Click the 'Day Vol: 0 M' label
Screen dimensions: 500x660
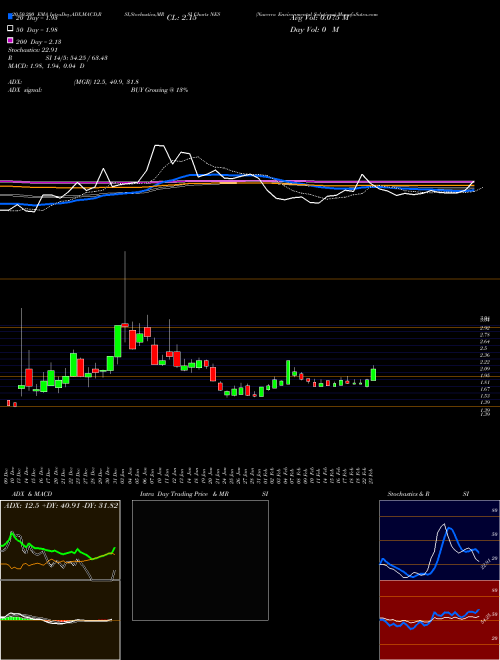pyautogui.click(x=314, y=30)
